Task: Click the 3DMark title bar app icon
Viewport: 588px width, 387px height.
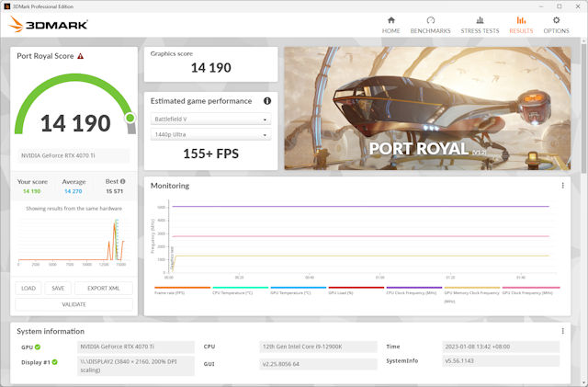Action: pos(6,6)
